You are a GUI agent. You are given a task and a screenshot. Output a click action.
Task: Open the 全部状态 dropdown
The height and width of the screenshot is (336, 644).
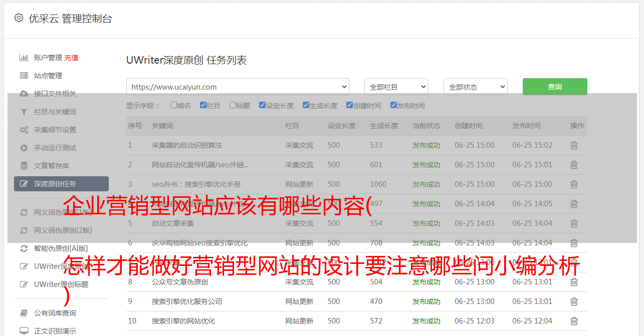pyautogui.click(x=476, y=87)
